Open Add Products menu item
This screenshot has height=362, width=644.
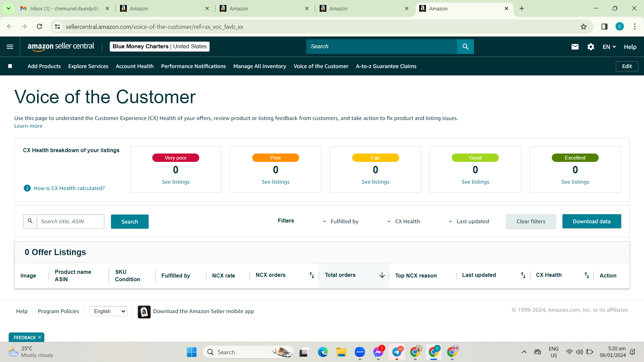[x=44, y=66]
